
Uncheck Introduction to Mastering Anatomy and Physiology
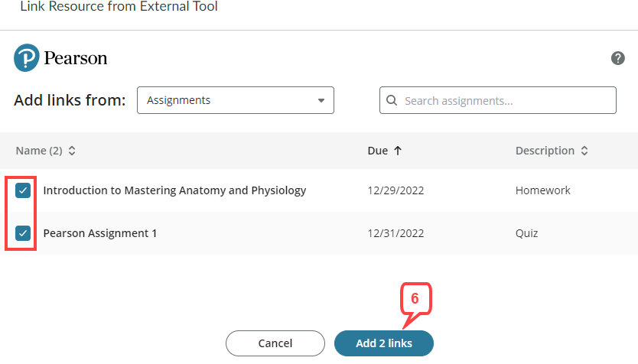point(23,190)
